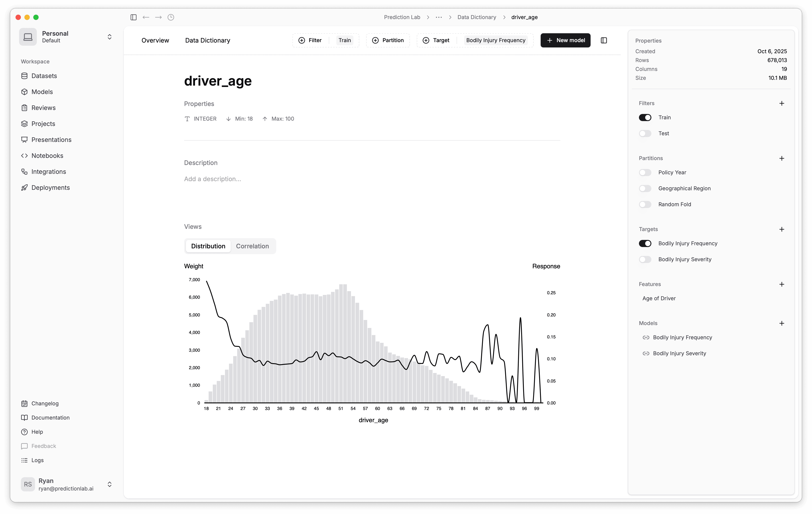
Task: Add a new filter with plus icon
Action: [x=782, y=104]
